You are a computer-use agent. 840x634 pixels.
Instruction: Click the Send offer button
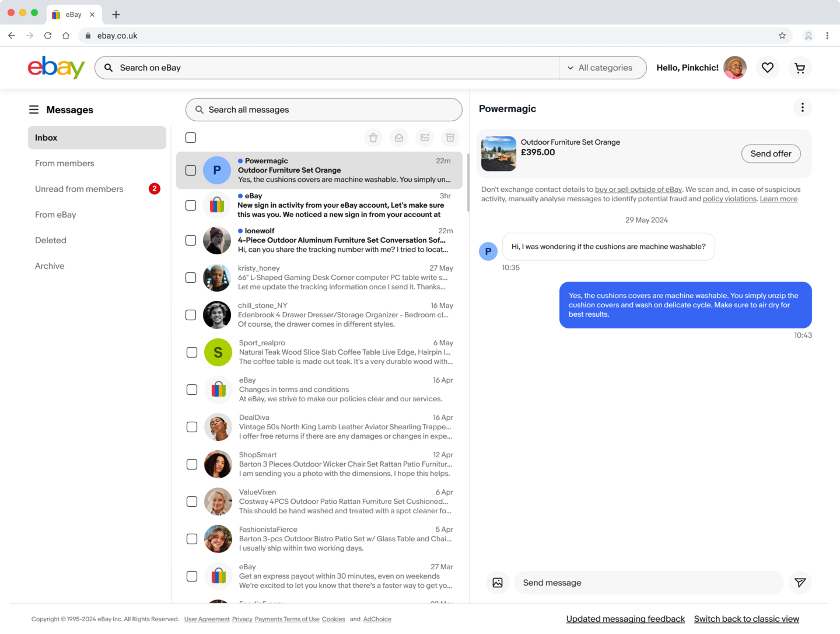[x=771, y=154]
